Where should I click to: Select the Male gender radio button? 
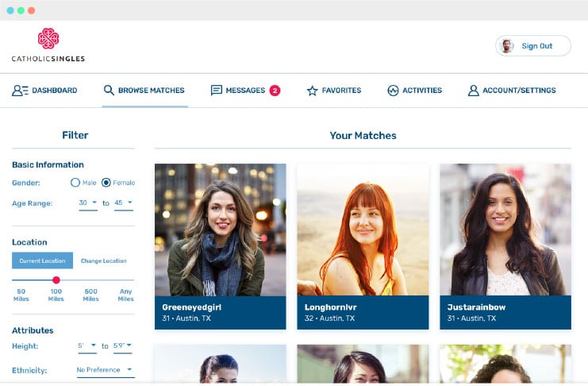[75, 183]
